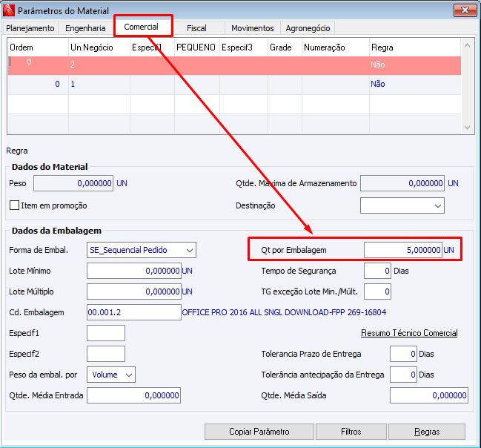
Task: Click the Especif1 input field
Action: point(106,333)
